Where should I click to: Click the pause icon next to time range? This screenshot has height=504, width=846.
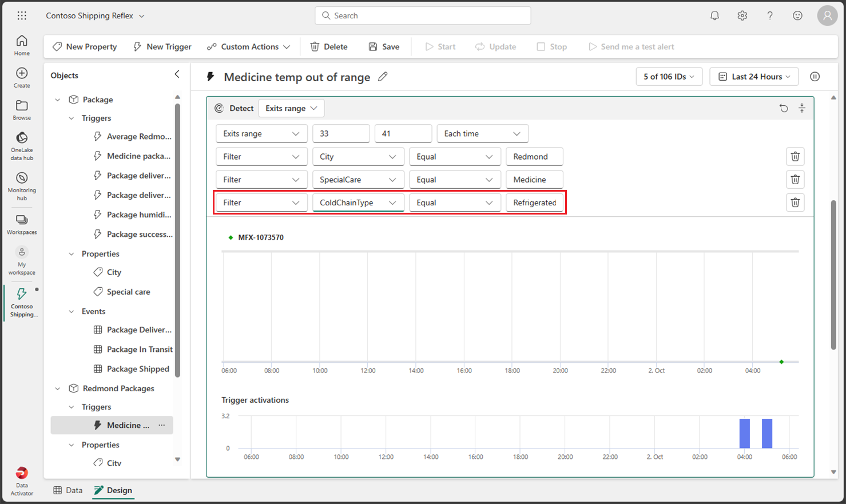[x=815, y=77]
